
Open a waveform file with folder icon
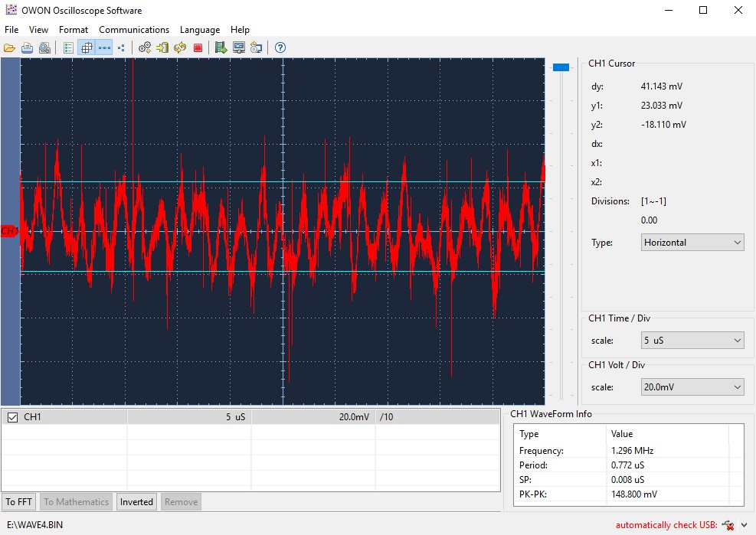coord(9,47)
